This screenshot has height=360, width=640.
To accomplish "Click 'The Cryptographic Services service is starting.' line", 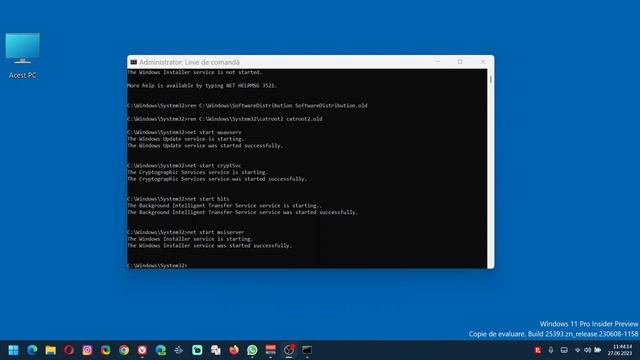I will (198, 172).
